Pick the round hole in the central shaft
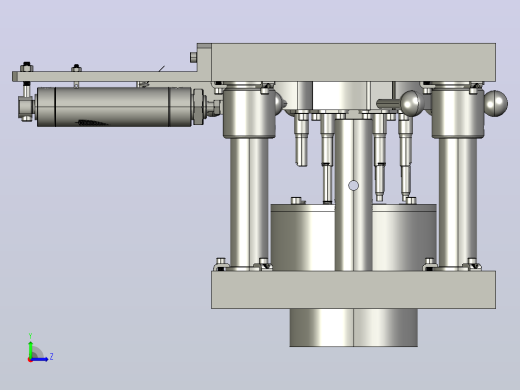Viewport: 520px width, 390px height. tap(353, 186)
